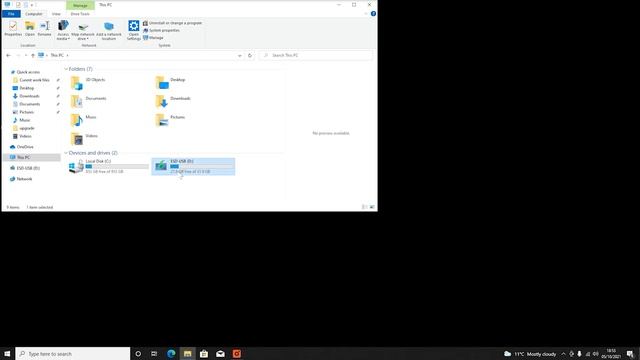The height and width of the screenshot is (360, 640).
Task: Open the Map network drive dropdown
Action: tap(83, 30)
